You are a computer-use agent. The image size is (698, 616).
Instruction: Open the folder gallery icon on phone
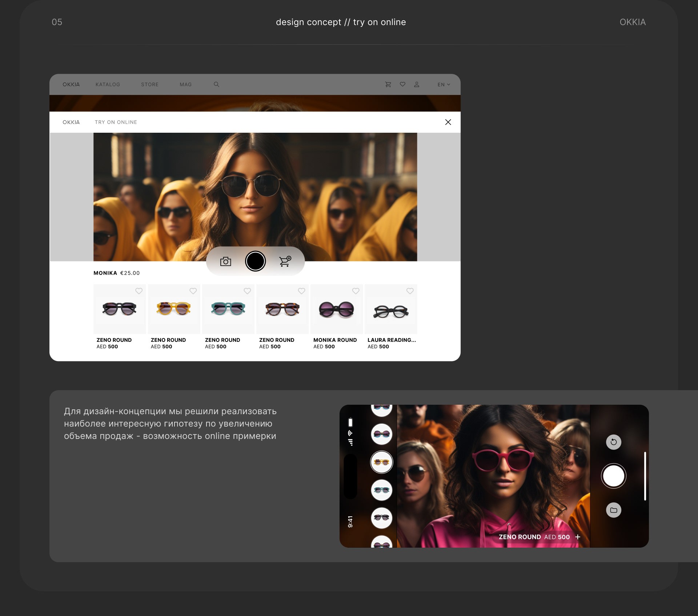tap(613, 510)
